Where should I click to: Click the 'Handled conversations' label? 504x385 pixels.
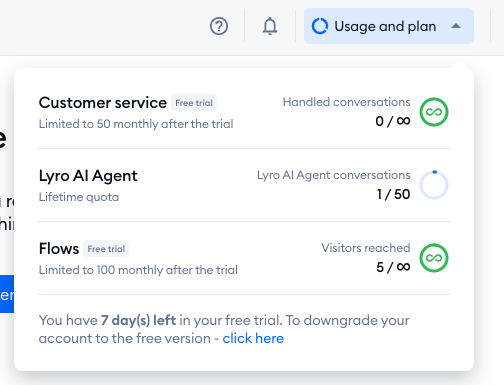[x=347, y=102]
